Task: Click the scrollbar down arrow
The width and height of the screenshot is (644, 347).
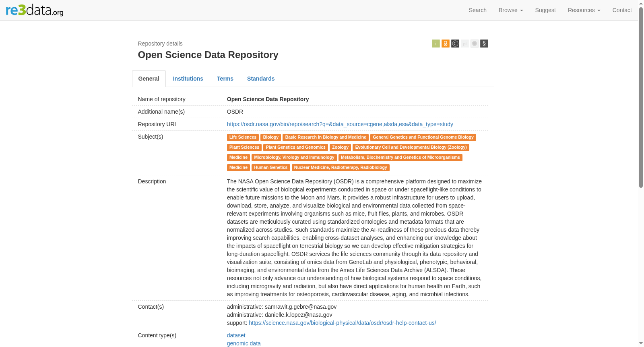Action: (641, 343)
